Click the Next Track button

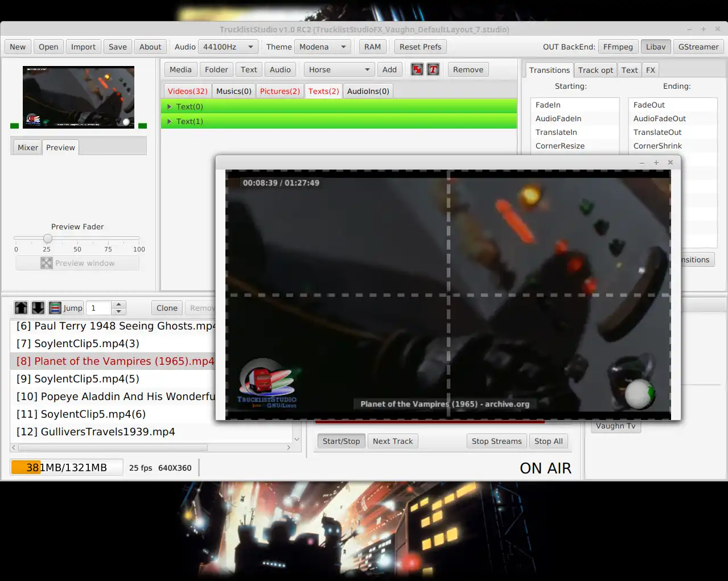393,441
